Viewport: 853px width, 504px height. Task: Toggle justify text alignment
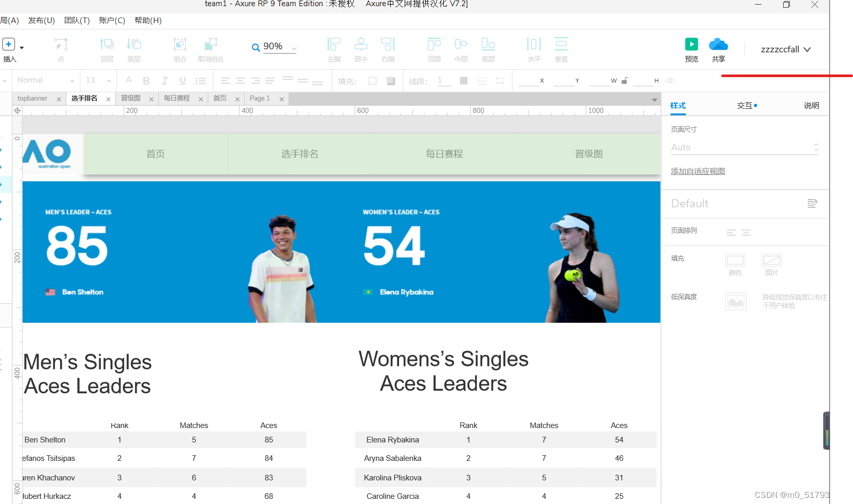[x=270, y=81]
